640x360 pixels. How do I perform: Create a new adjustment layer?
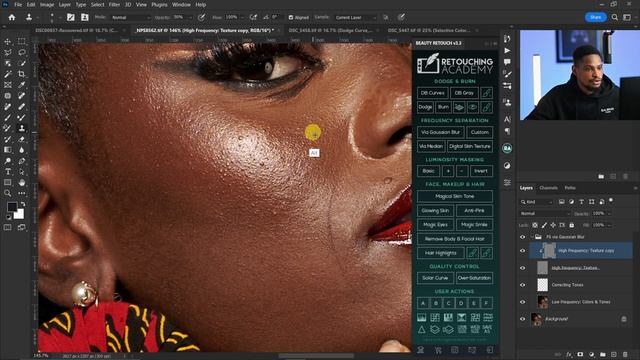click(x=591, y=355)
